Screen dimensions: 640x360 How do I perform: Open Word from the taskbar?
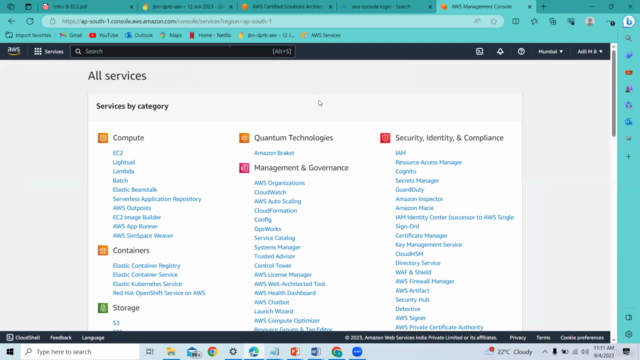[x=316, y=352]
